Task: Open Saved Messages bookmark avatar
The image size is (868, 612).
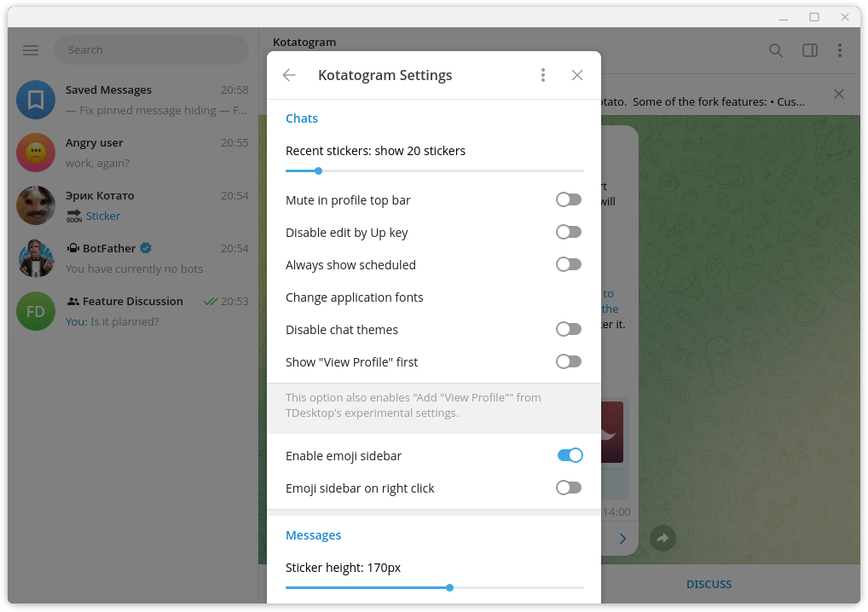Action: (x=36, y=101)
